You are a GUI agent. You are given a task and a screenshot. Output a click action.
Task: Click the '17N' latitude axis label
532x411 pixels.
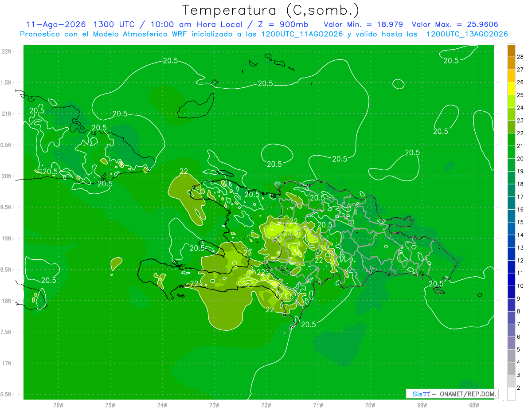tap(7, 363)
